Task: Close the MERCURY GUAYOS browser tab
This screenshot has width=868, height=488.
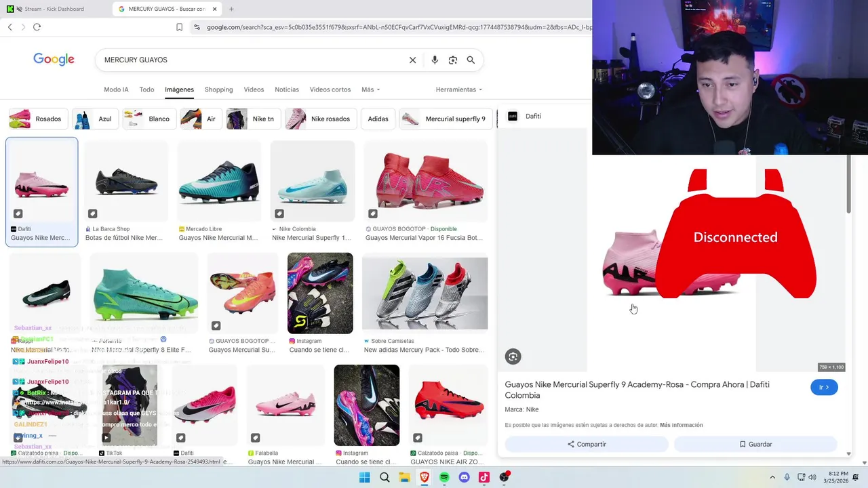Action: pyautogui.click(x=215, y=9)
